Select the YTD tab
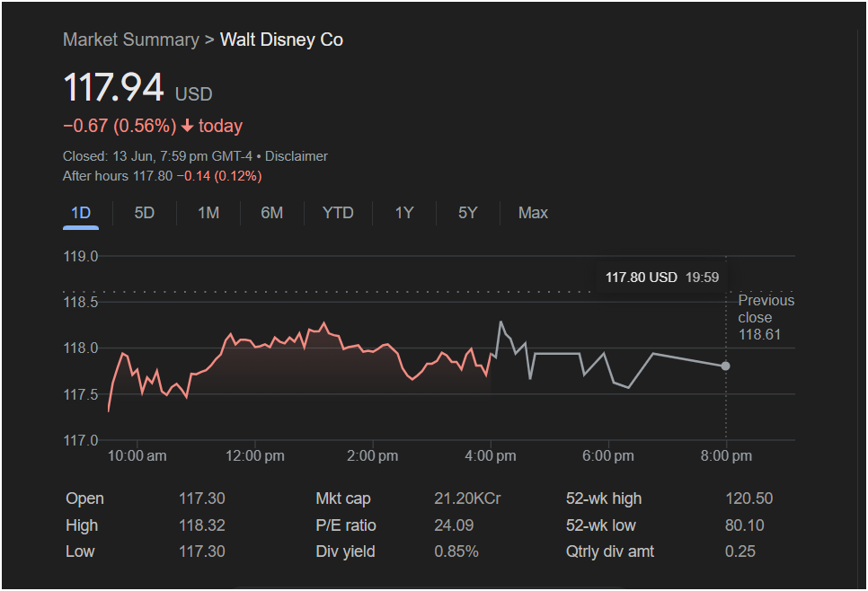Screen dimensions: 868x591 (x=338, y=213)
